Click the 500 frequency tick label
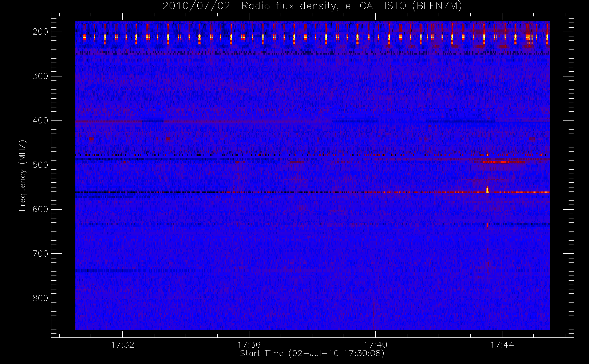Screen dimensions: 589x364 tap(40, 165)
